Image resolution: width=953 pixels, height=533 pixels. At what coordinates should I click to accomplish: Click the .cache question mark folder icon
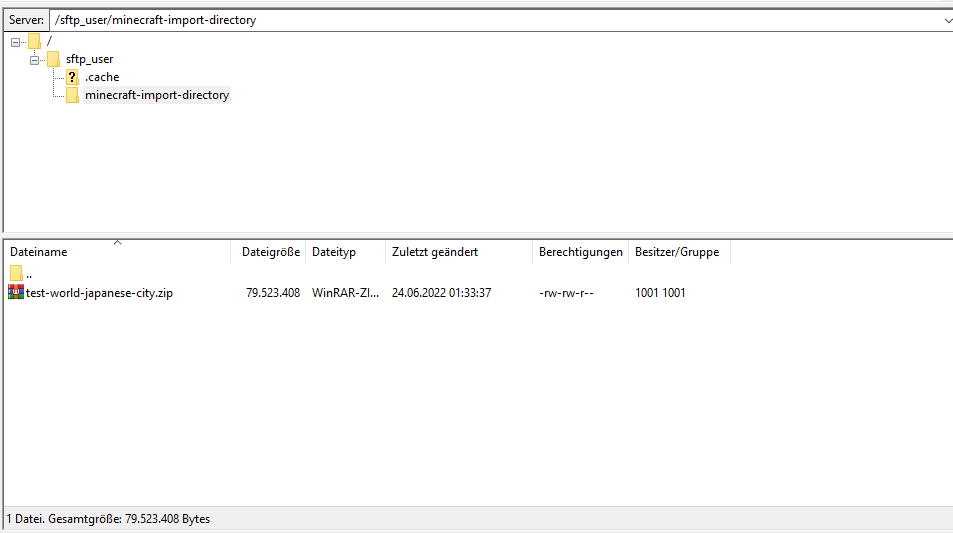coord(72,77)
